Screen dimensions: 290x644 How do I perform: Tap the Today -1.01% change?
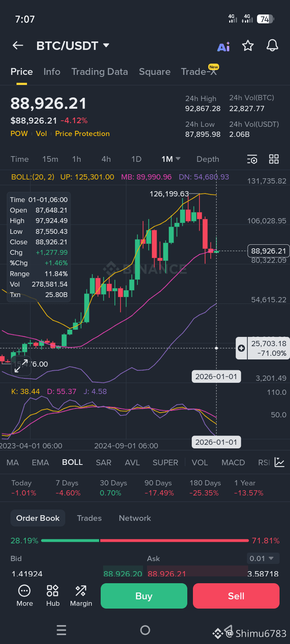[23, 488]
